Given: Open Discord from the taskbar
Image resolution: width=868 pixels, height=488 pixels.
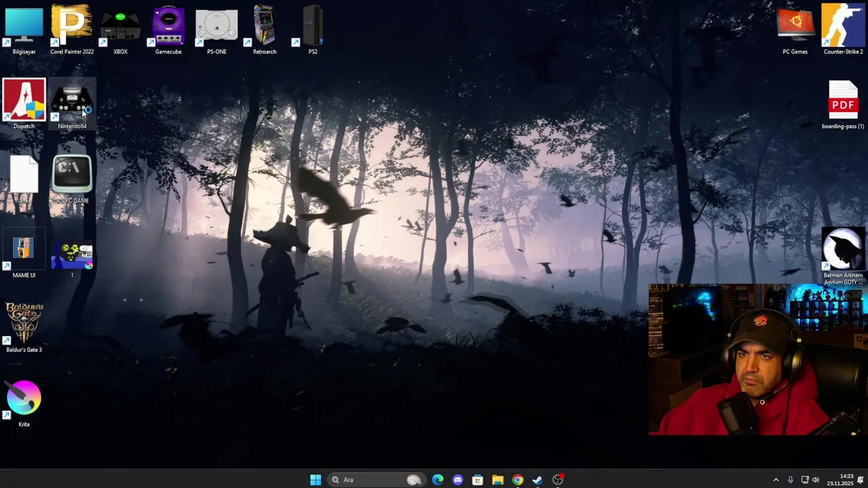Looking at the screenshot, I should [458, 480].
